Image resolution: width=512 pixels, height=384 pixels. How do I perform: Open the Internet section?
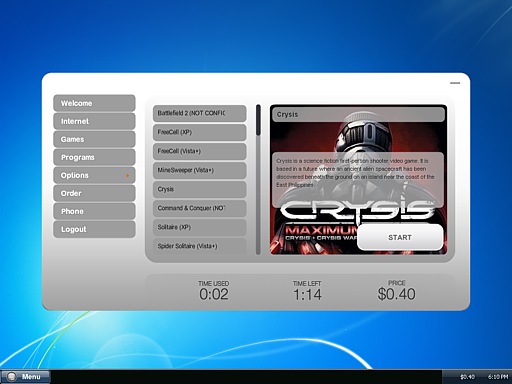(x=94, y=121)
